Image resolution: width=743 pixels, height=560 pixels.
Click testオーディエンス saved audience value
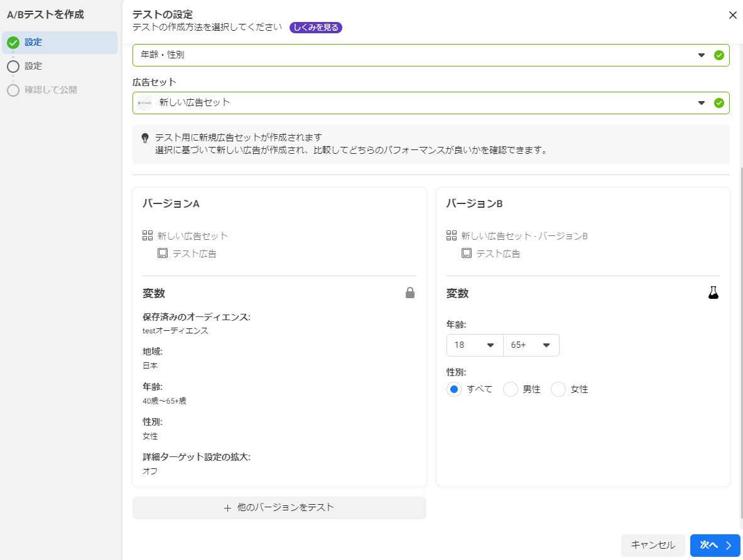[x=175, y=331]
